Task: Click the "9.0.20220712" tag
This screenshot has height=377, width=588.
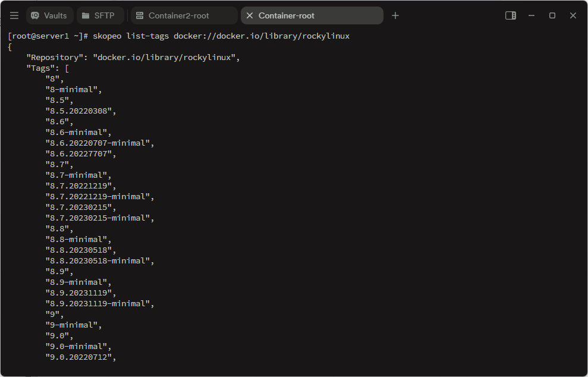Action: tap(81, 357)
